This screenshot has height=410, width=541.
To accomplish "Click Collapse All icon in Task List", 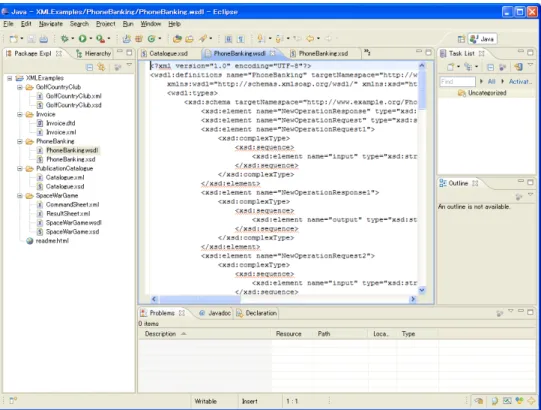I will click(490, 67).
